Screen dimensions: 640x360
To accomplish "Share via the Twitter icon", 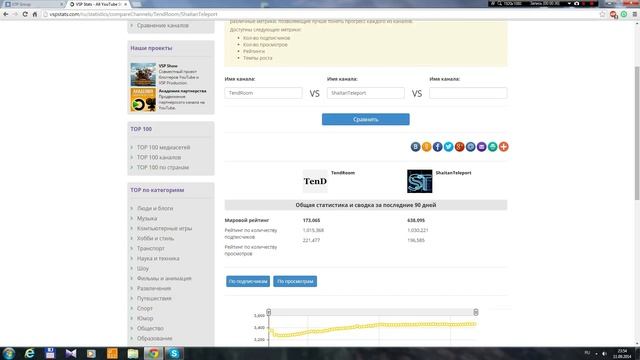I will coord(449,147).
